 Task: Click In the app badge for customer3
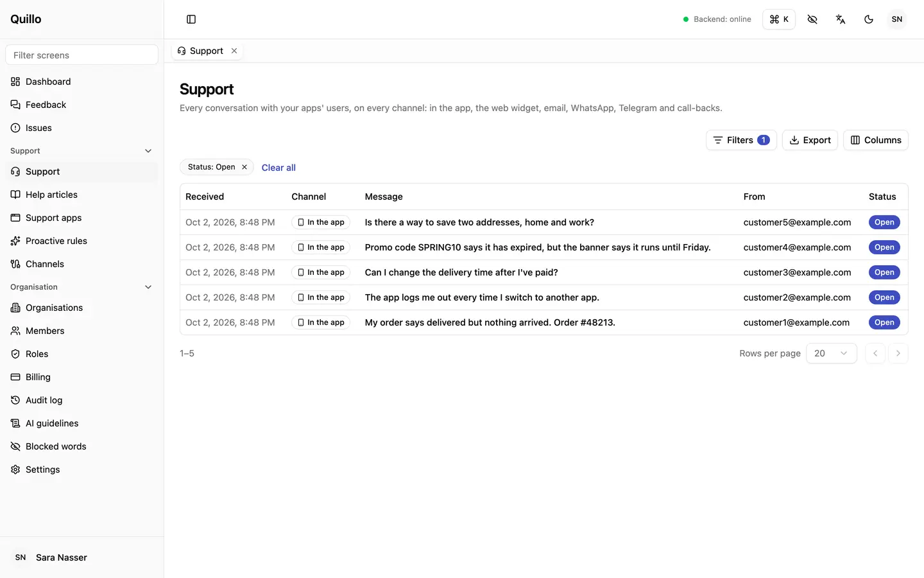321,272
